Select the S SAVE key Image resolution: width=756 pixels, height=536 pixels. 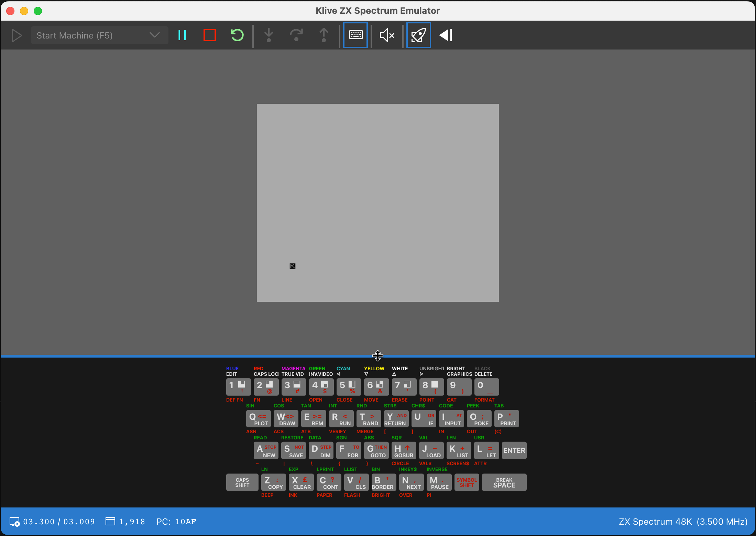click(294, 451)
